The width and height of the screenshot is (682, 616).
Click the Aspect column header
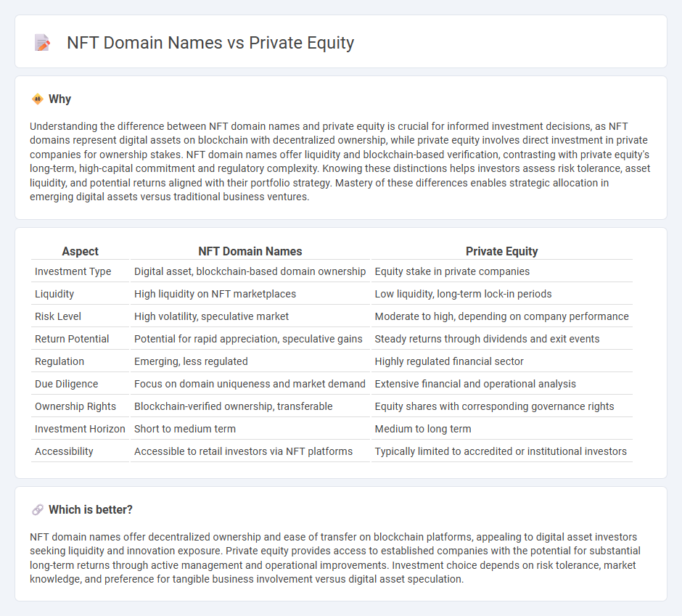point(80,251)
